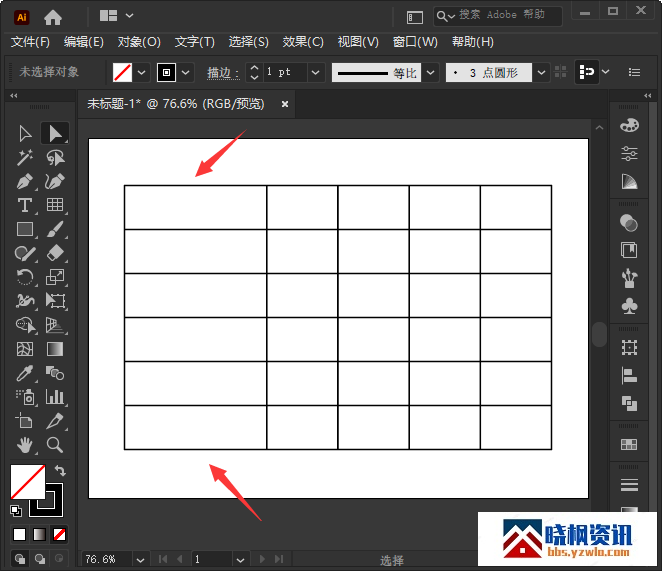Click the 描边 stroke label link
This screenshot has width=662, height=571.
pyautogui.click(x=223, y=72)
